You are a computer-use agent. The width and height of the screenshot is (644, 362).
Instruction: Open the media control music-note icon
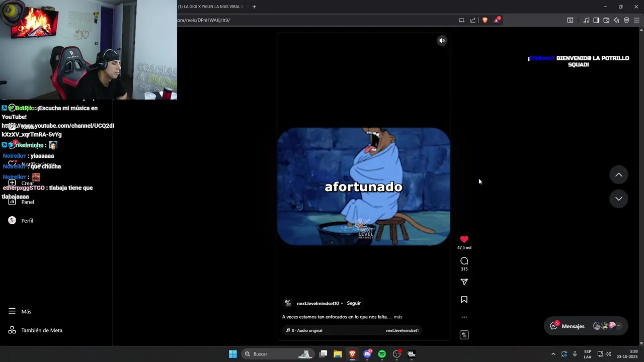pyautogui.click(x=586, y=20)
